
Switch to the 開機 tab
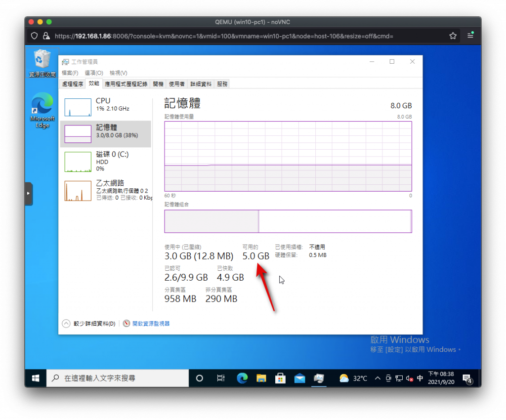pos(158,84)
